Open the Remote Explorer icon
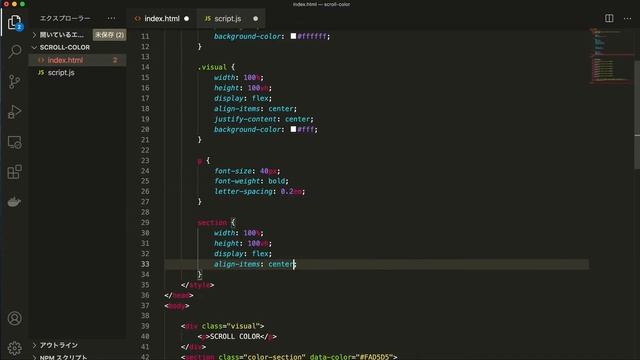This screenshot has width=640, height=360. [15, 142]
